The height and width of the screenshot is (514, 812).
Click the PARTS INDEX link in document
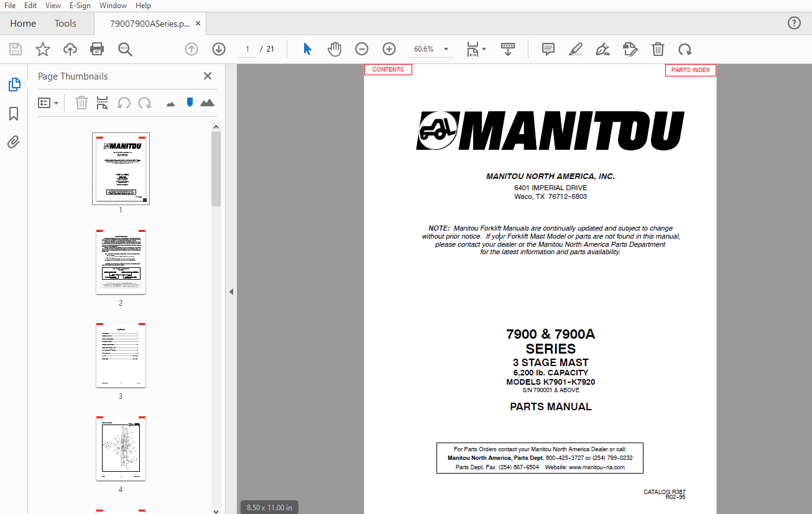click(690, 70)
